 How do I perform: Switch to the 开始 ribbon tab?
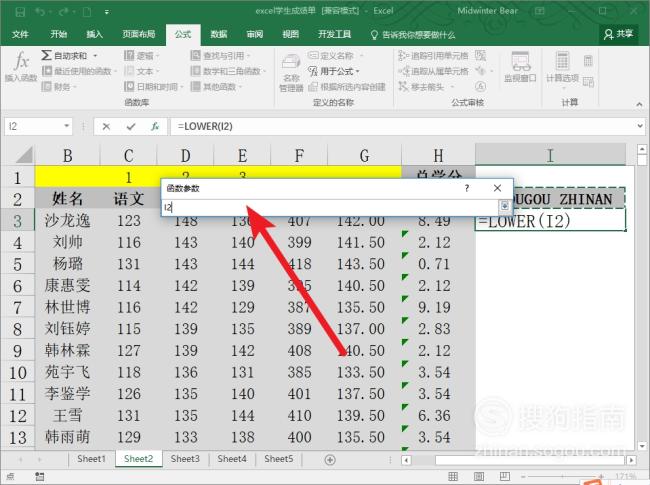point(58,34)
